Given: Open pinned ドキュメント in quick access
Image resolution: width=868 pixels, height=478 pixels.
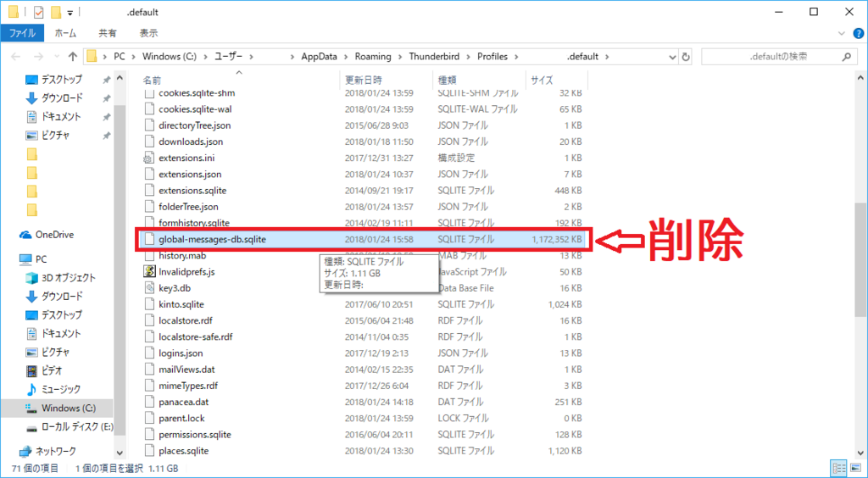Looking at the screenshot, I should (x=61, y=117).
